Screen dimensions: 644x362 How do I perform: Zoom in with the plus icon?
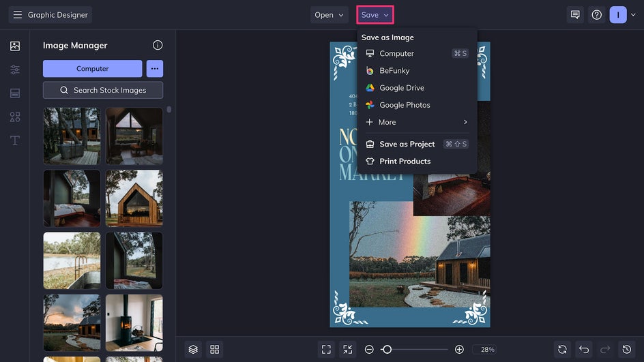459,349
